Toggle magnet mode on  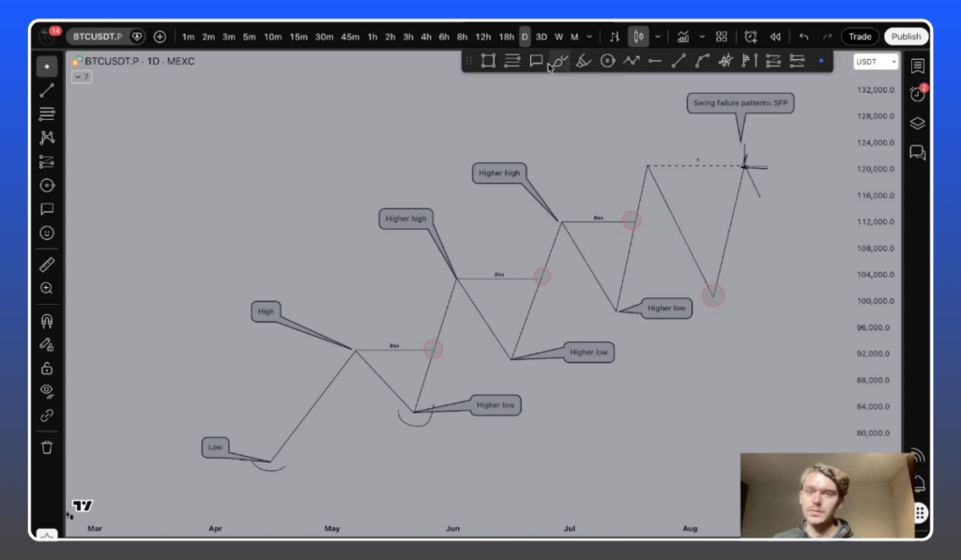point(47,321)
